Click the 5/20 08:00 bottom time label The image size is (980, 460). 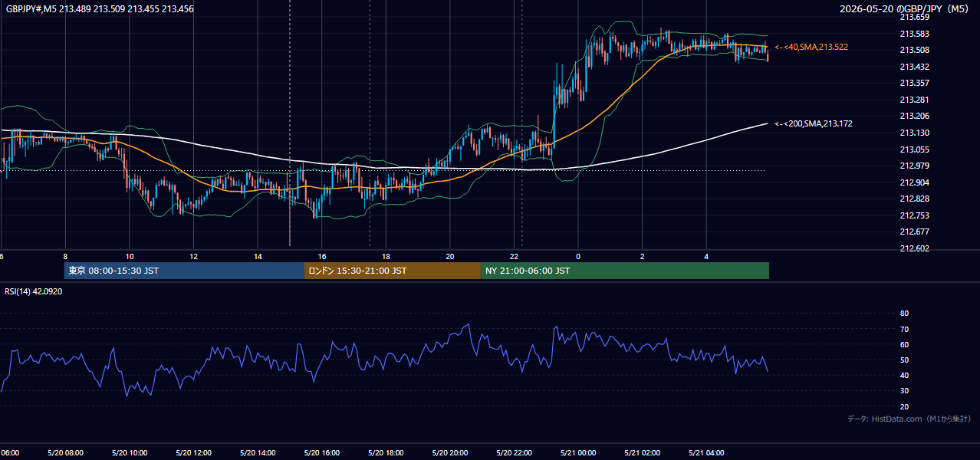pyautogui.click(x=65, y=453)
